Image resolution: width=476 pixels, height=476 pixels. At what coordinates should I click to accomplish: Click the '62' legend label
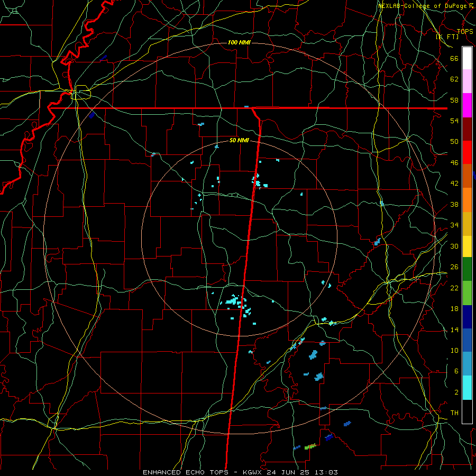454,79
